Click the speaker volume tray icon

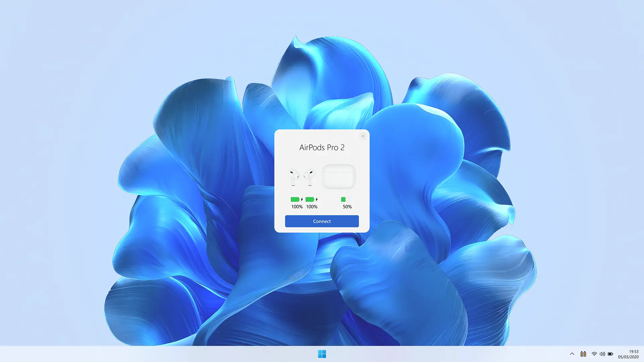tap(602, 354)
